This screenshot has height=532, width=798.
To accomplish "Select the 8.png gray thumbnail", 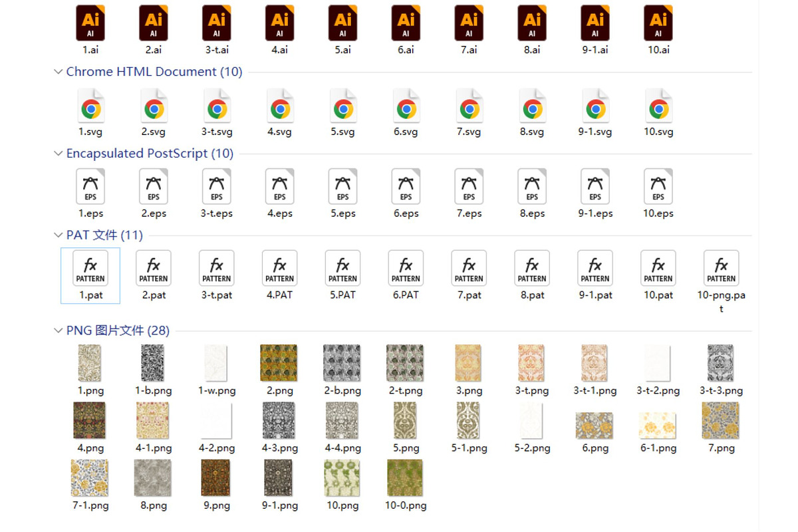I will pos(153,478).
